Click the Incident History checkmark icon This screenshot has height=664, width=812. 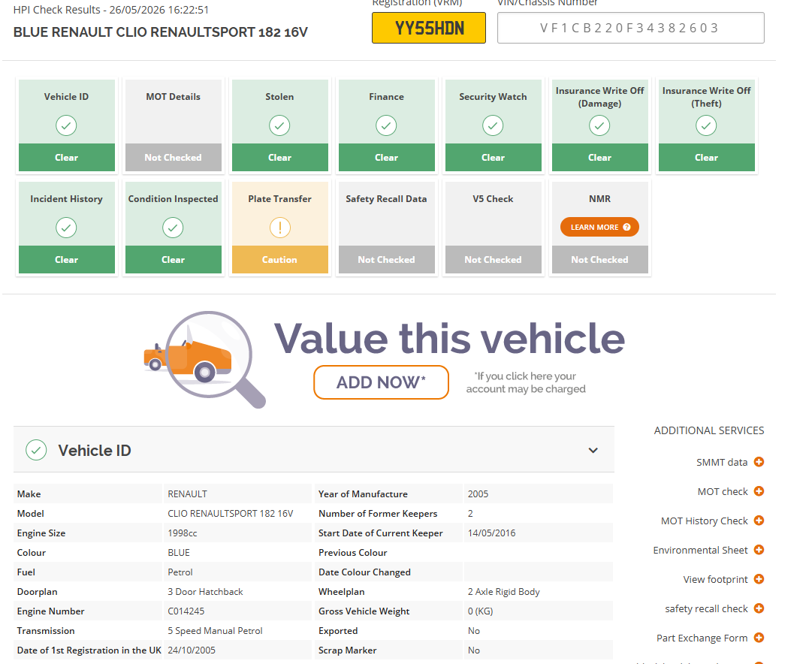point(66,228)
